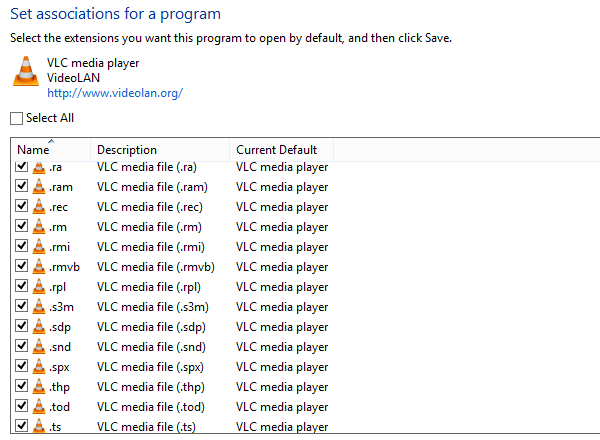Uncheck the .s3m extension checkbox
The image size is (600, 440).
tap(21, 305)
